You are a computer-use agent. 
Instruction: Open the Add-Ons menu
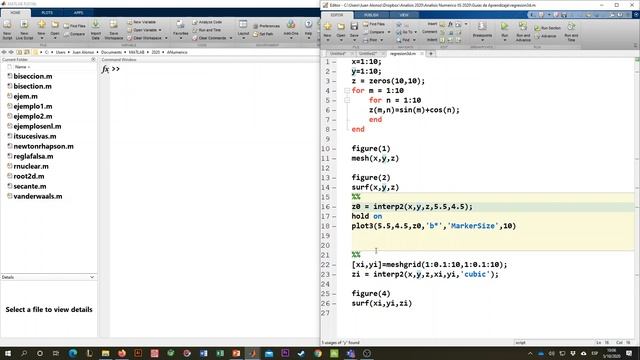291,29
